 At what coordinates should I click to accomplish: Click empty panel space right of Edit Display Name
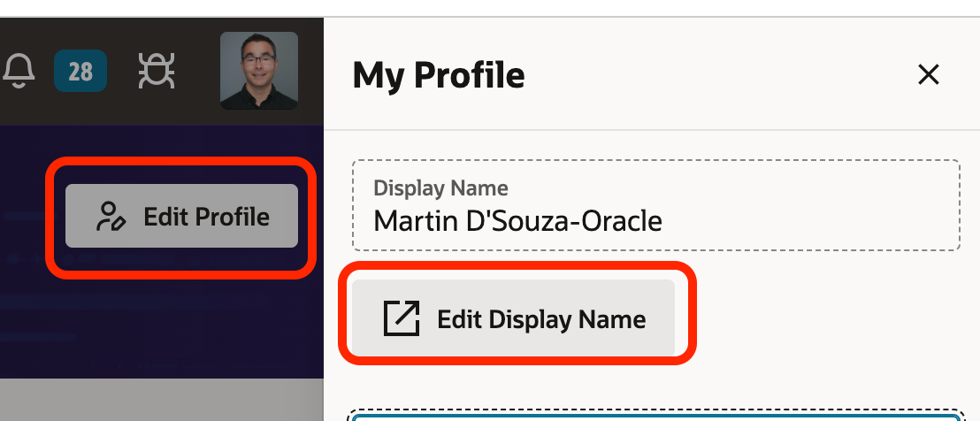point(825,318)
